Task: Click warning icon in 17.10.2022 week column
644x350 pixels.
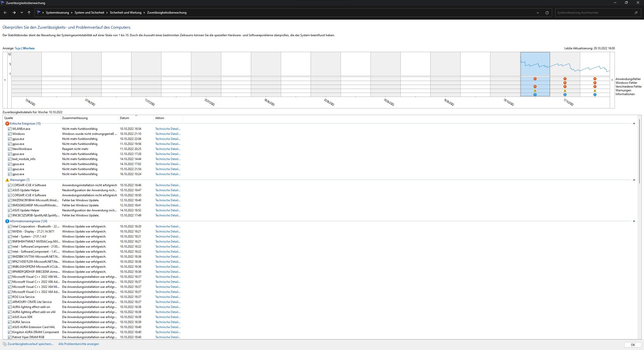Action: (x=565, y=91)
